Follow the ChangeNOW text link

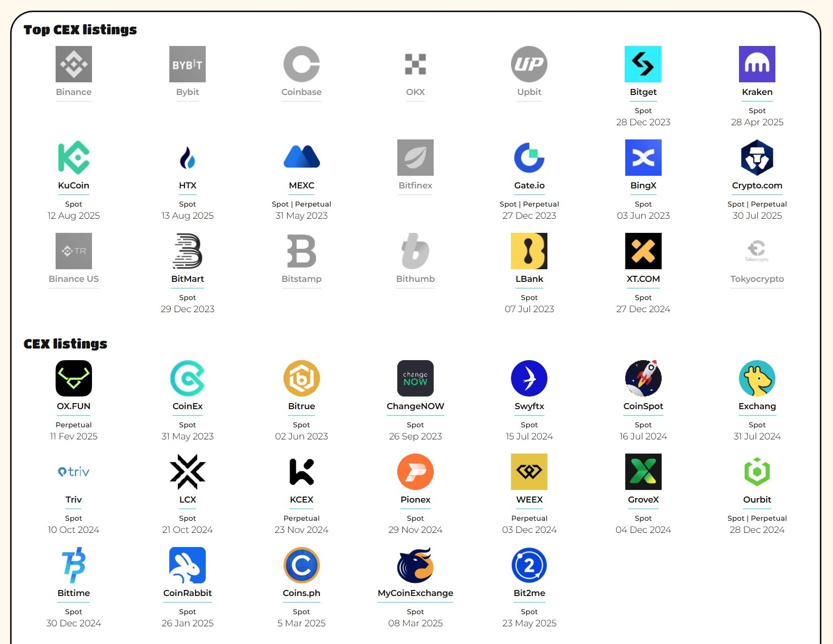point(415,406)
